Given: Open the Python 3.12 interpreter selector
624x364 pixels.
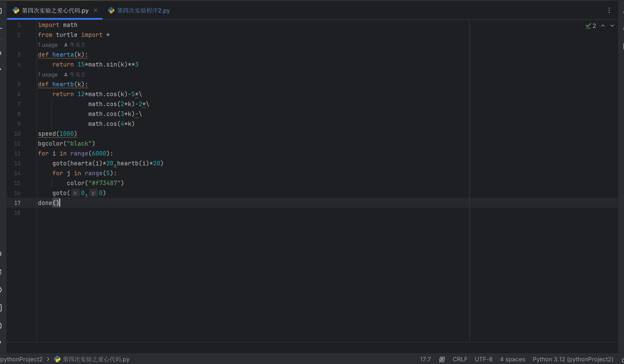Looking at the screenshot, I should 573,359.
